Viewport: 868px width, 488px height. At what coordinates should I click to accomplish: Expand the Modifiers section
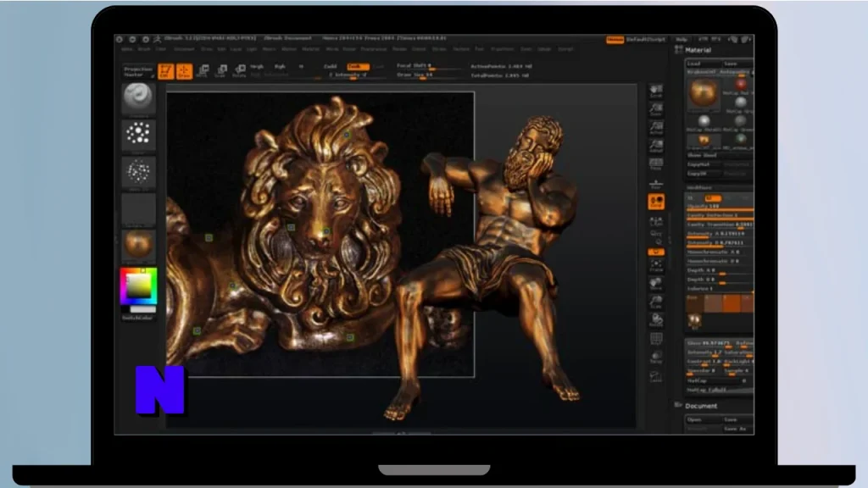pos(699,188)
